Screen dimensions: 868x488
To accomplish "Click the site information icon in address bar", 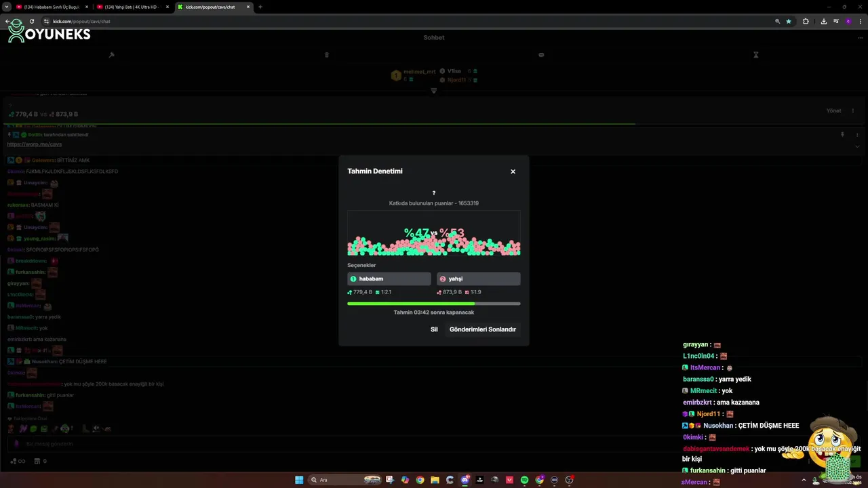I will pyautogui.click(x=46, y=21).
